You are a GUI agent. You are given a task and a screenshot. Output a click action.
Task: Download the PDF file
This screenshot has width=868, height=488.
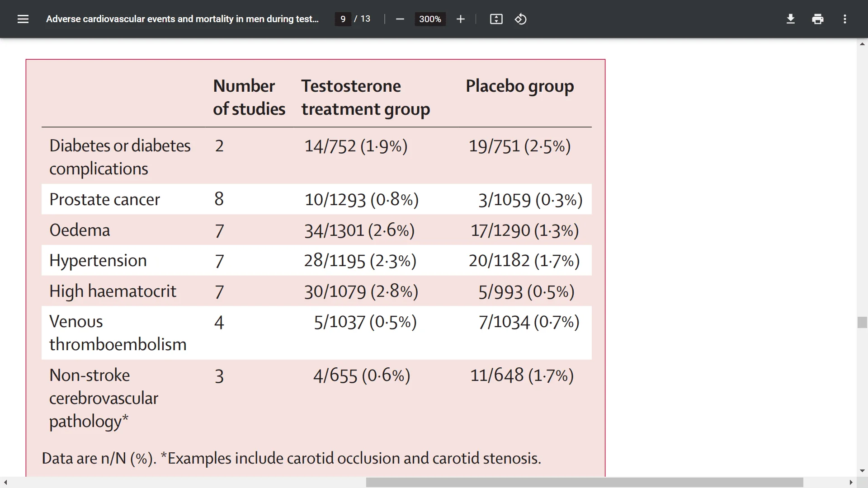pos(790,19)
